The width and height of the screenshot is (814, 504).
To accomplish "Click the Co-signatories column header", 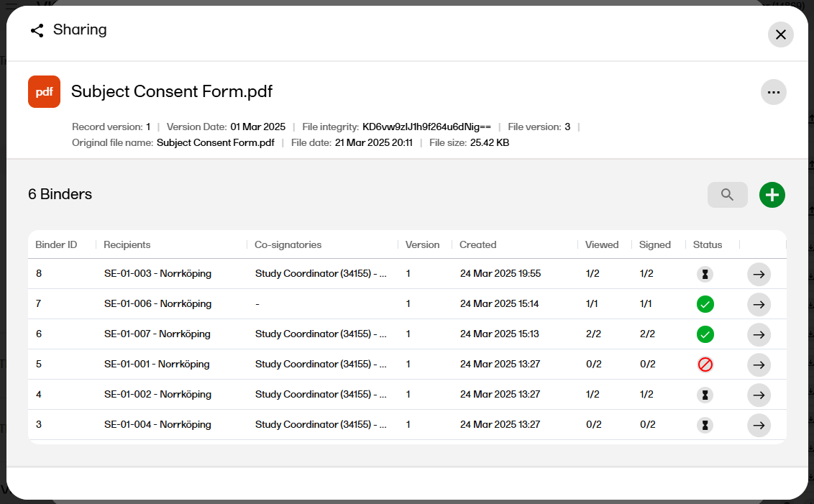I will click(x=288, y=244).
